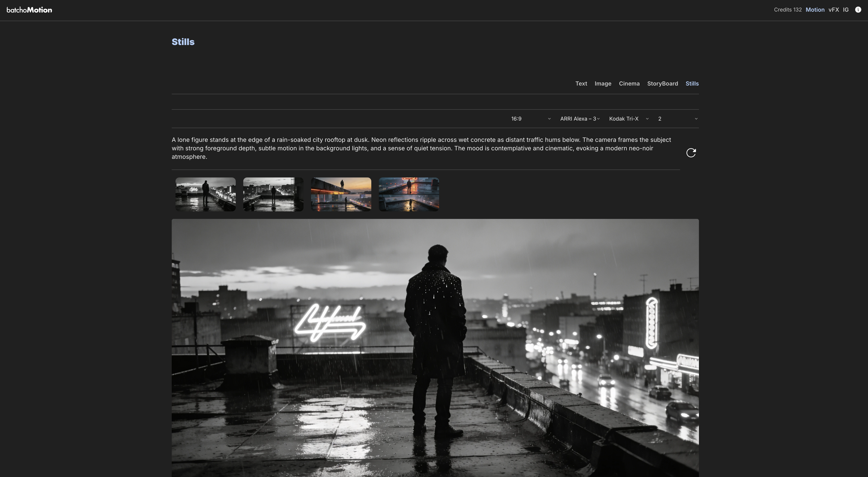Open the info icon in the top bar
Image resolution: width=868 pixels, height=477 pixels.
click(x=858, y=9)
